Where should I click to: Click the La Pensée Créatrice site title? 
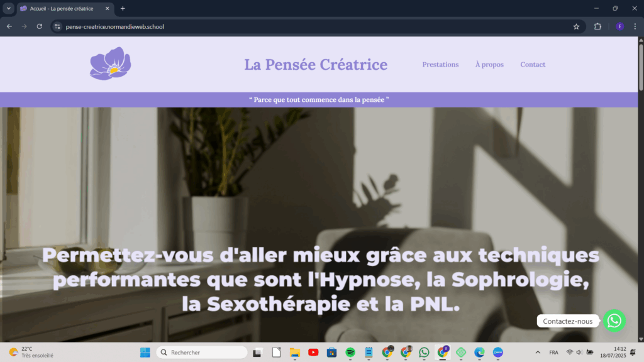coord(316,65)
